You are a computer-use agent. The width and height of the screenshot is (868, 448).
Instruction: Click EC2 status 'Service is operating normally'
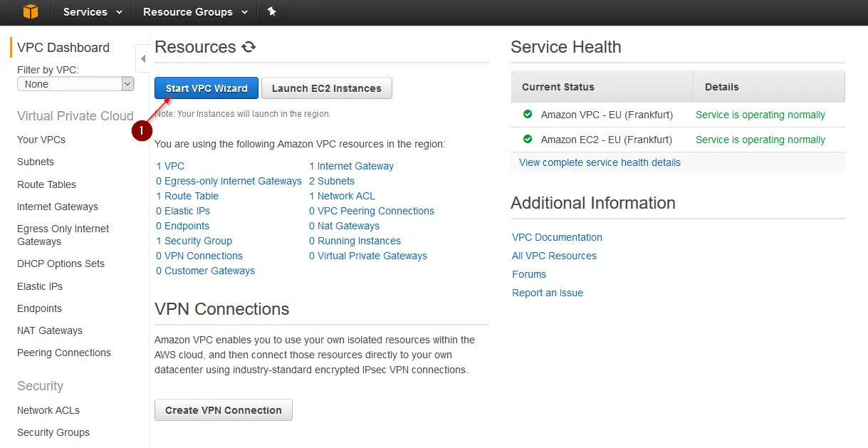[x=760, y=140]
